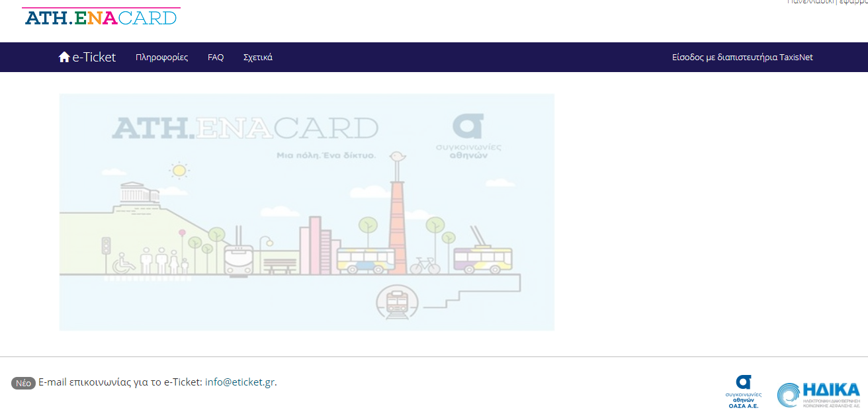Open the Σχετικά page

pyautogui.click(x=258, y=57)
